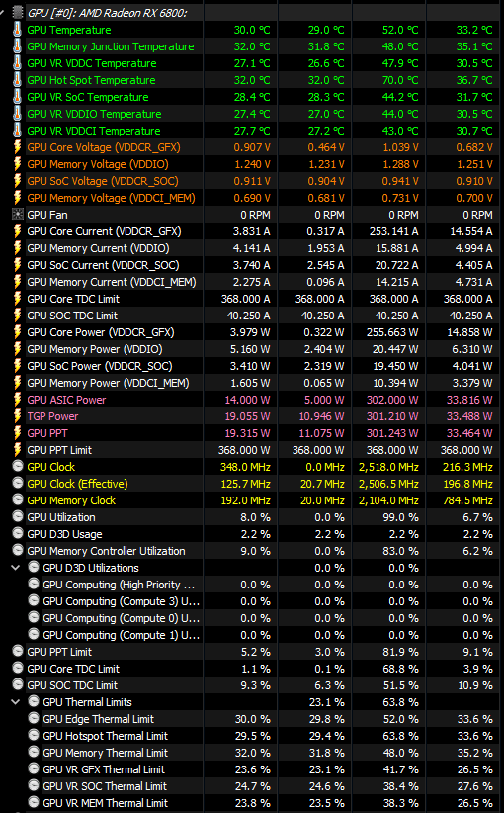This screenshot has height=813, width=504.
Task: Click thermometer icon for GPU Memory Junction Temperature
Action: coord(17,46)
